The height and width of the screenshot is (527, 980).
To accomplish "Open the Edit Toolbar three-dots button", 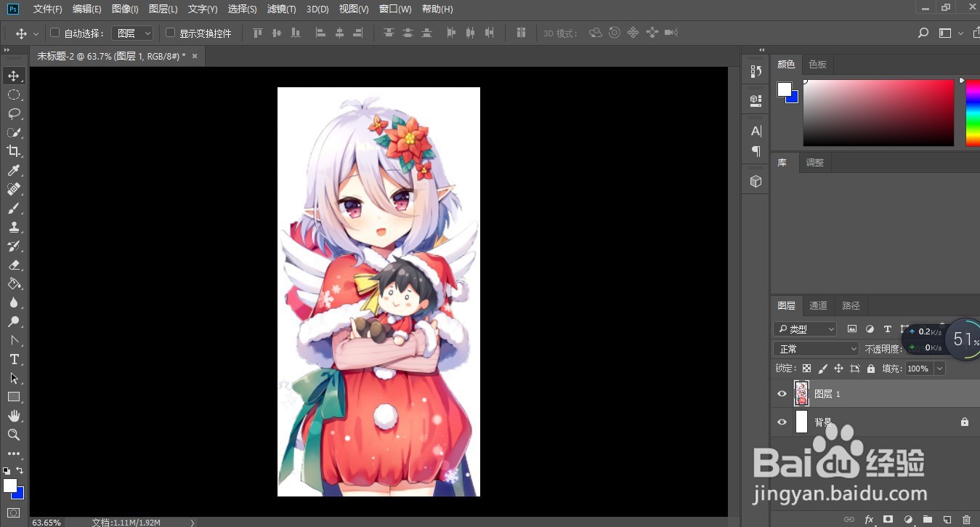I will tap(14, 454).
